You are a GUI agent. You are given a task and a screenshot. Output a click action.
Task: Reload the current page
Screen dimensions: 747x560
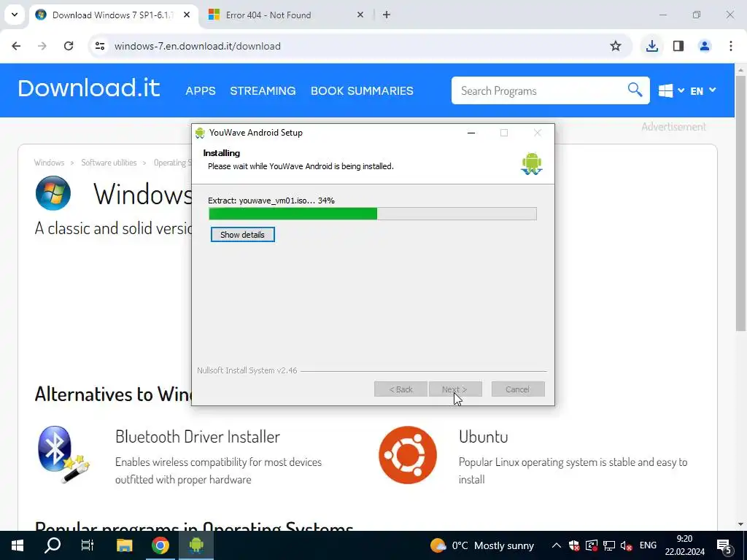[69, 46]
